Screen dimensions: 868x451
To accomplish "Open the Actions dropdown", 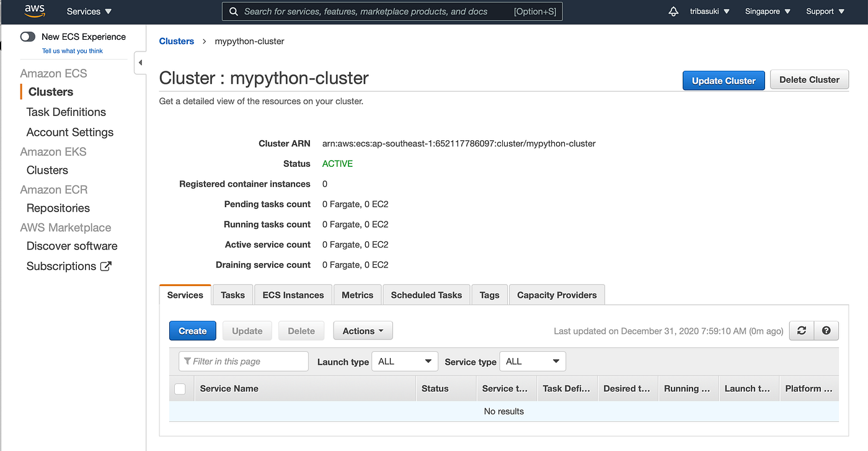I will (x=363, y=330).
